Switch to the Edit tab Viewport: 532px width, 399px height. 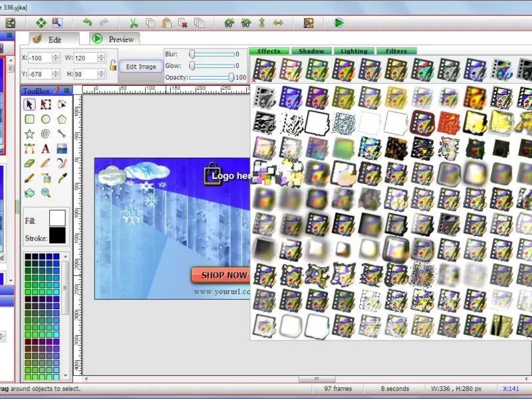[55, 39]
